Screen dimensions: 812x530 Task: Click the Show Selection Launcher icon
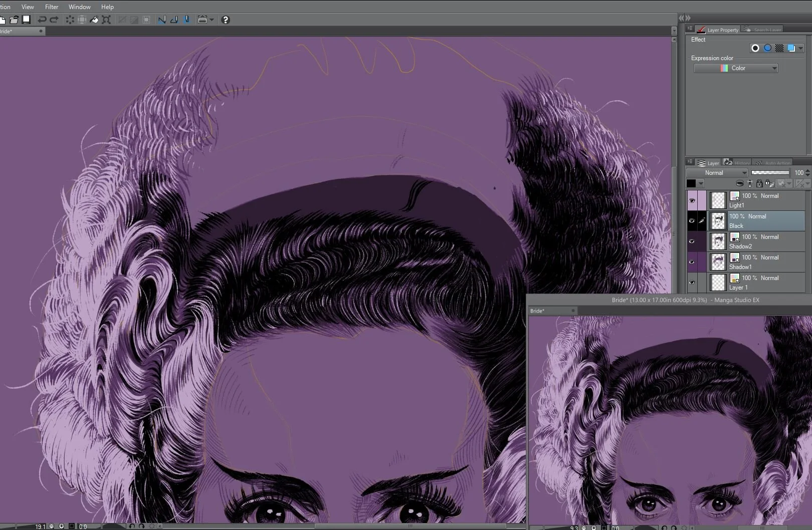202,20
